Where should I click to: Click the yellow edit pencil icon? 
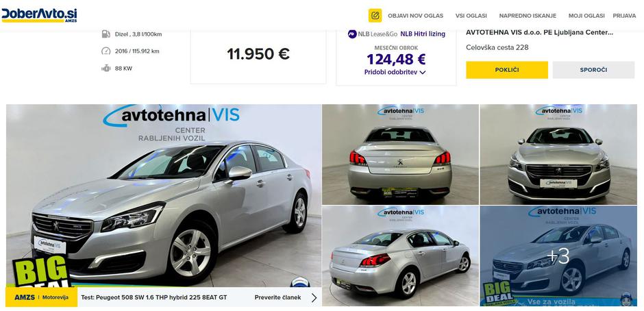click(x=375, y=16)
